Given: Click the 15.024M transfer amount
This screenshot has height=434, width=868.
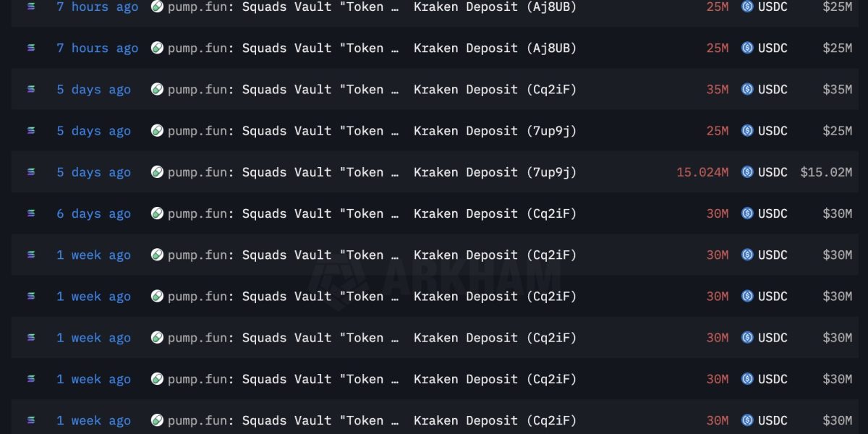Looking at the screenshot, I should [x=702, y=172].
